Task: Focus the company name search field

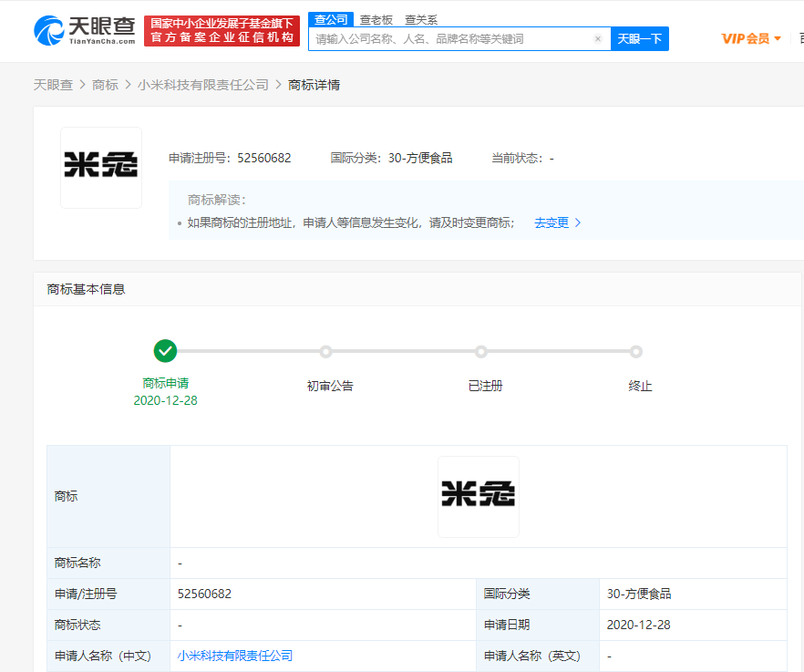Action: tap(451, 39)
